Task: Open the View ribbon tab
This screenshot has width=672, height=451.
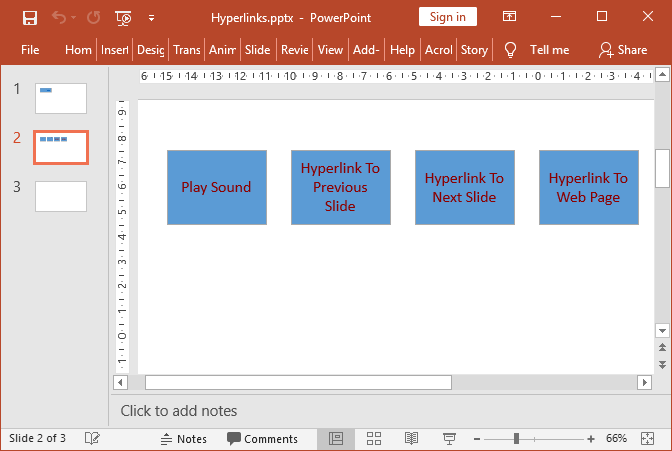Action: [330, 49]
